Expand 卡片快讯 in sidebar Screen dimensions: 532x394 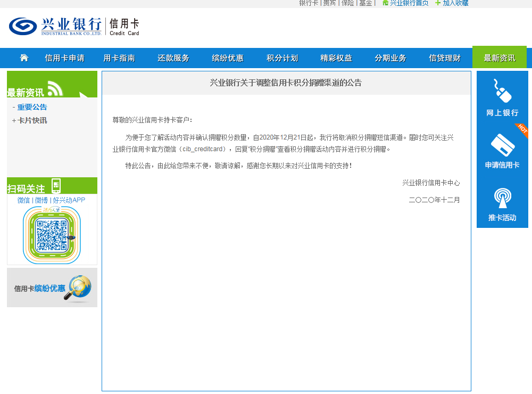click(x=32, y=120)
